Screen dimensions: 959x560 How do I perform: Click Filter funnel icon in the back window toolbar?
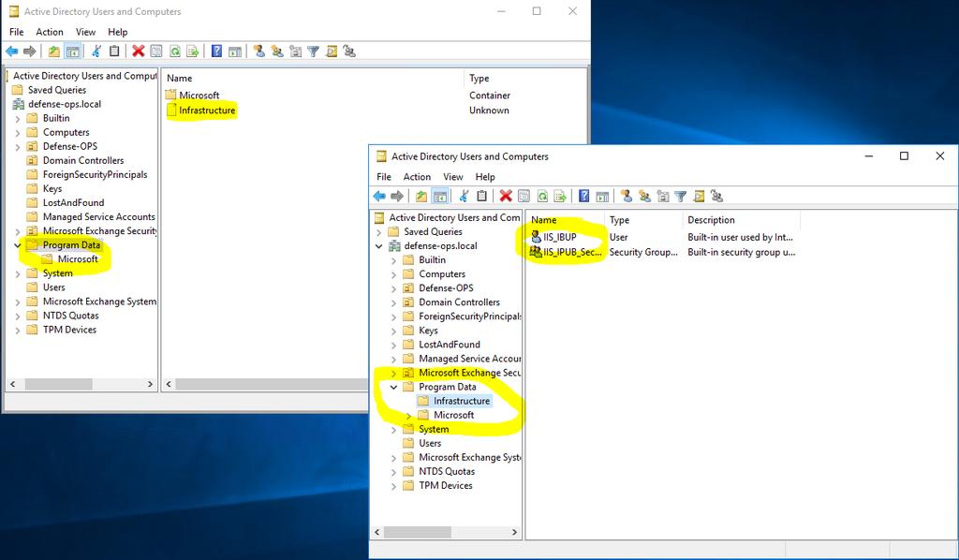coord(313,52)
